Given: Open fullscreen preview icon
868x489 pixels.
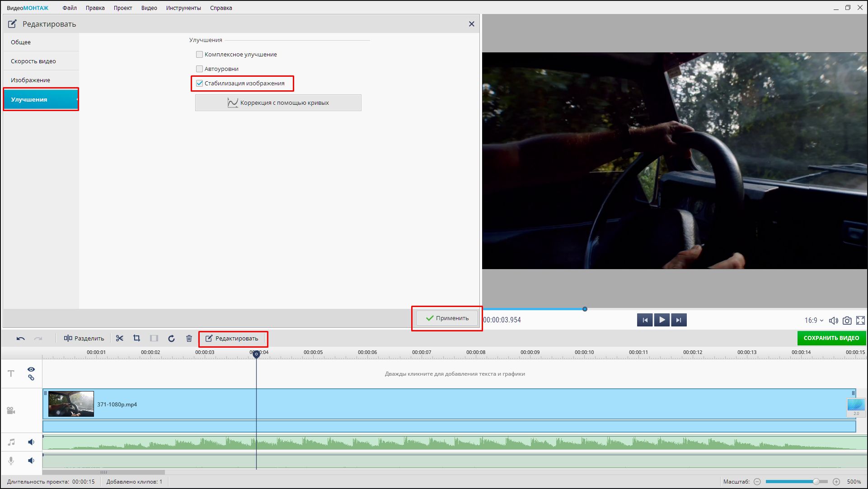Looking at the screenshot, I should coord(860,320).
